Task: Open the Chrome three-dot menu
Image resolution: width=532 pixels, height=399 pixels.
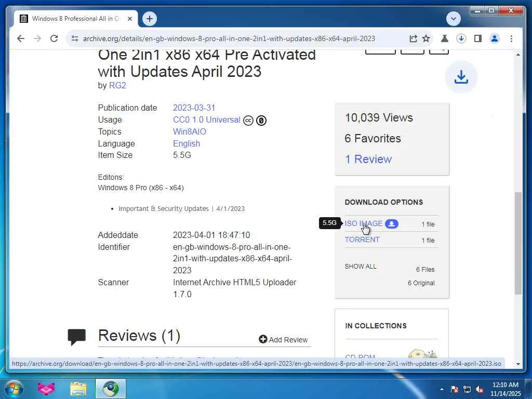Action: tap(511, 38)
